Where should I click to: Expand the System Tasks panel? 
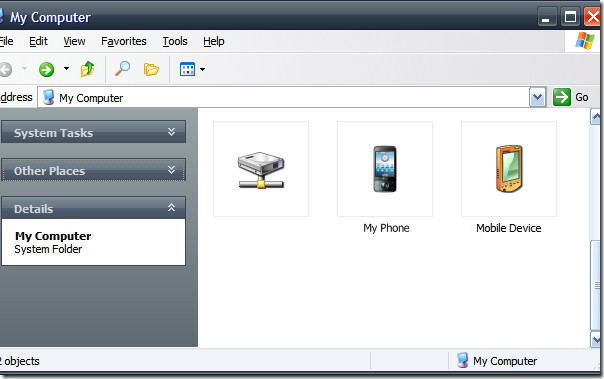[x=93, y=132]
